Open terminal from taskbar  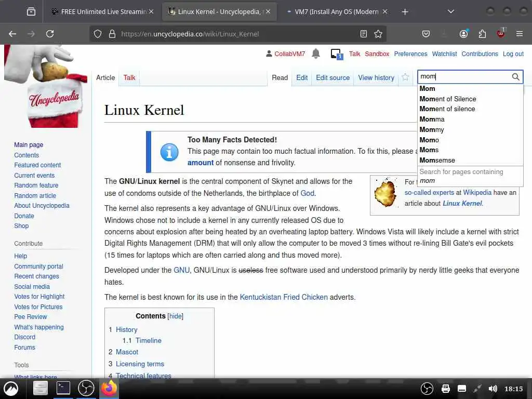(x=63, y=388)
